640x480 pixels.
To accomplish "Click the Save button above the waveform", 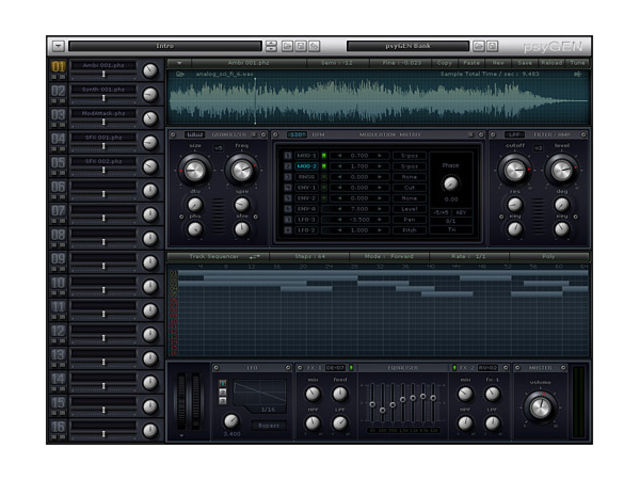I will (x=524, y=63).
